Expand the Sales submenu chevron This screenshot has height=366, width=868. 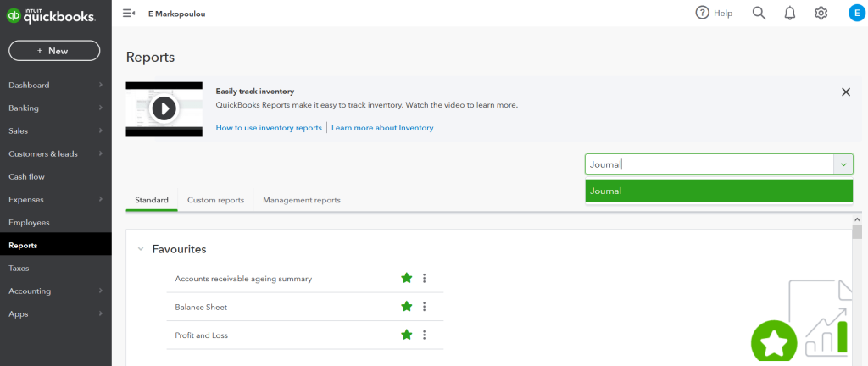coord(100,131)
